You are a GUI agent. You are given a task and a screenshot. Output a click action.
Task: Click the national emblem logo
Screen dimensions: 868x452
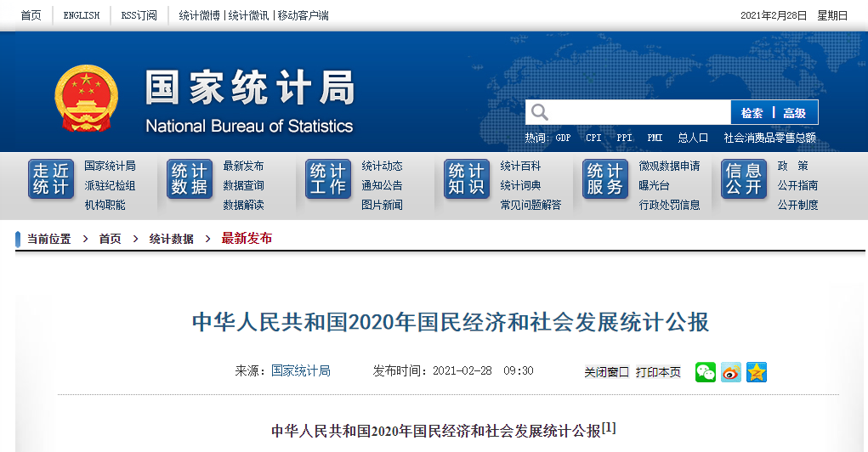(x=87, y=98)
